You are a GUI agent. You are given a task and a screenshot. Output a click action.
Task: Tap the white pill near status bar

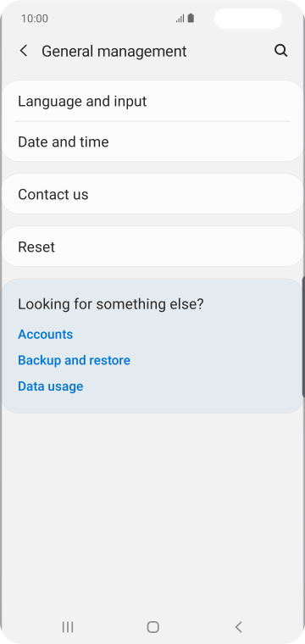248,19
